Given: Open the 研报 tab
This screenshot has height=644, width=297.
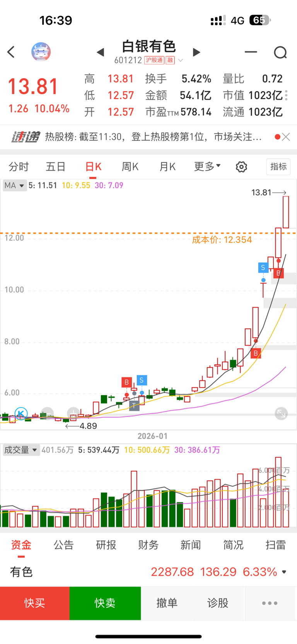Looking at the screenshot, I should [106, 545].
